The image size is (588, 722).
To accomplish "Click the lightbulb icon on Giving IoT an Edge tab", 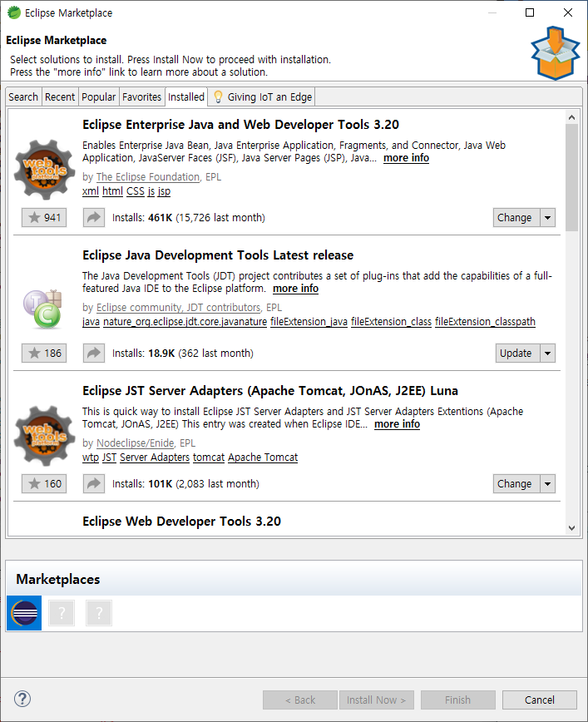I will pos(218,96).
